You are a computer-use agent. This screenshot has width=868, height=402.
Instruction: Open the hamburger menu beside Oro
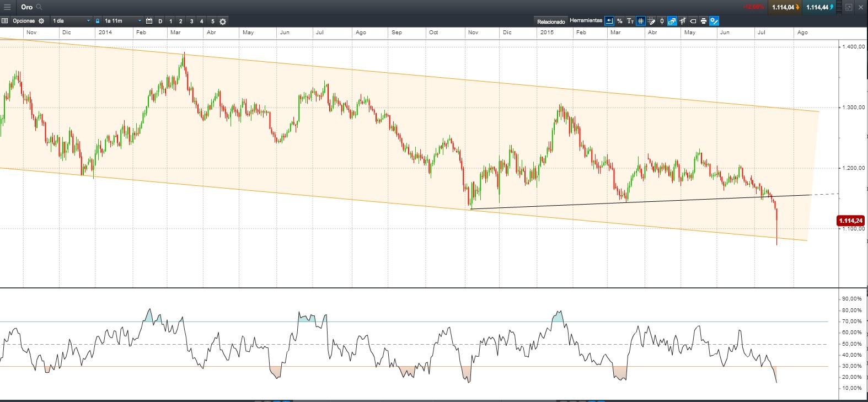coord(7,7)
